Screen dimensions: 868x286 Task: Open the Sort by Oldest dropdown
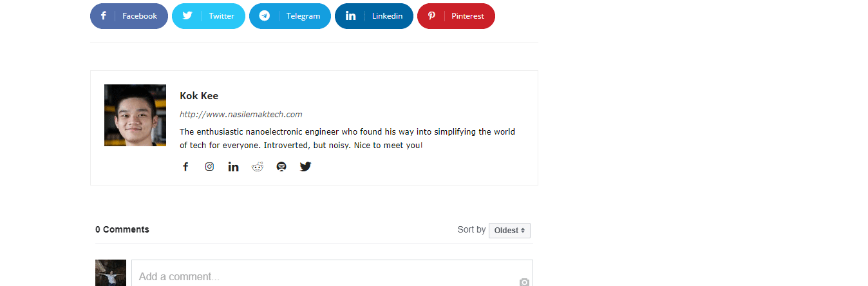pos(509,231)
